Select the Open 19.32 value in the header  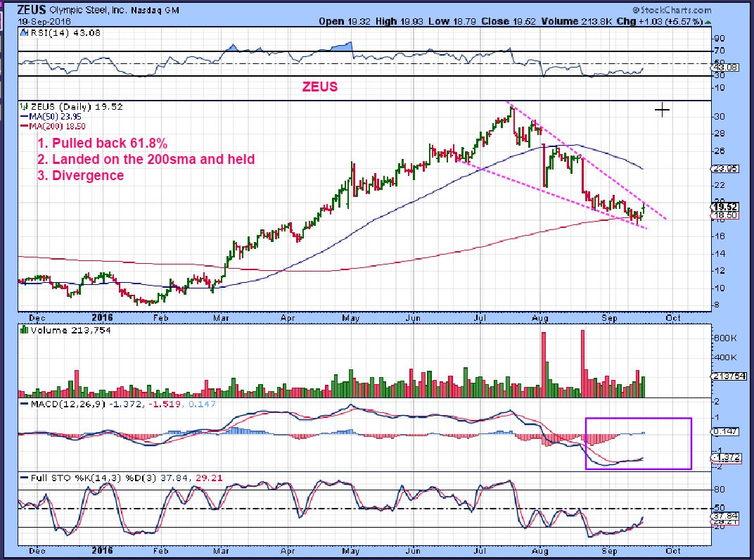pyautogui.click(x=344, y=21)
